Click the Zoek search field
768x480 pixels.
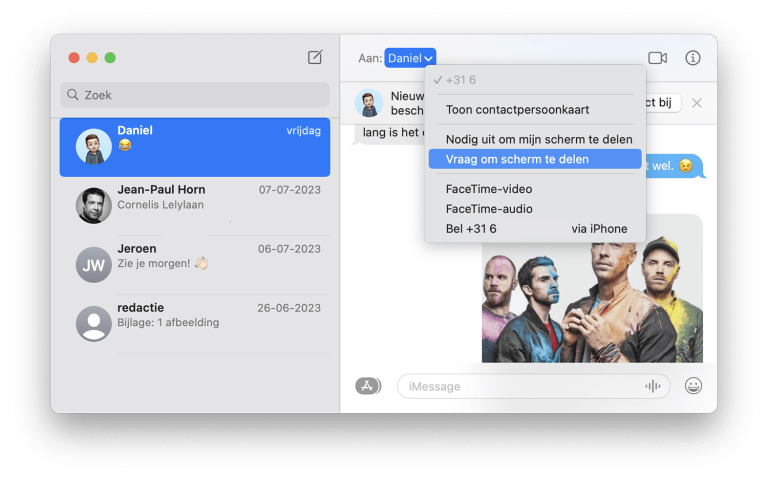point(195,95)
